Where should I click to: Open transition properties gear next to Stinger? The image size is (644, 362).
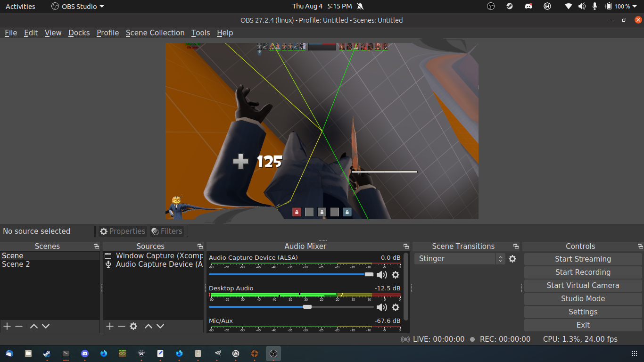tap(512, 259)
